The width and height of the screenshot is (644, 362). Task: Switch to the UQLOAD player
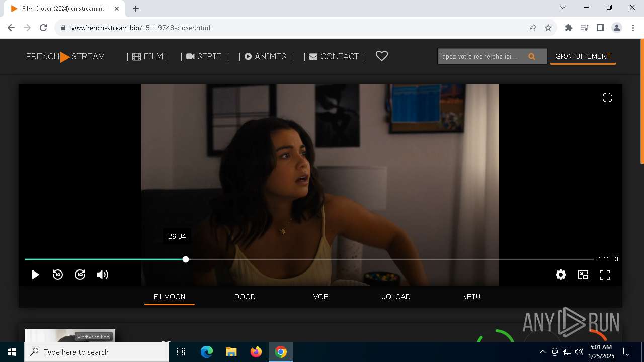(x=396, y=297)
